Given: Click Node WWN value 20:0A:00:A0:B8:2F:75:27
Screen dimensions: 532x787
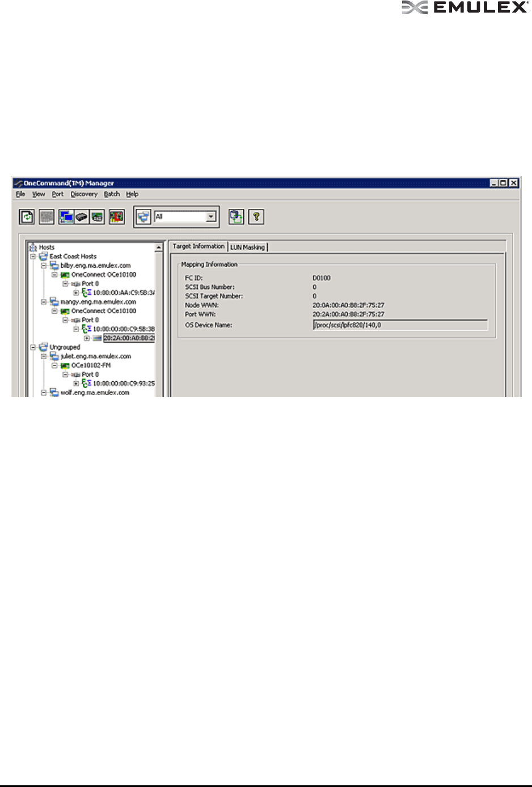Looking at the screenshot, I should tap(348, 305).
